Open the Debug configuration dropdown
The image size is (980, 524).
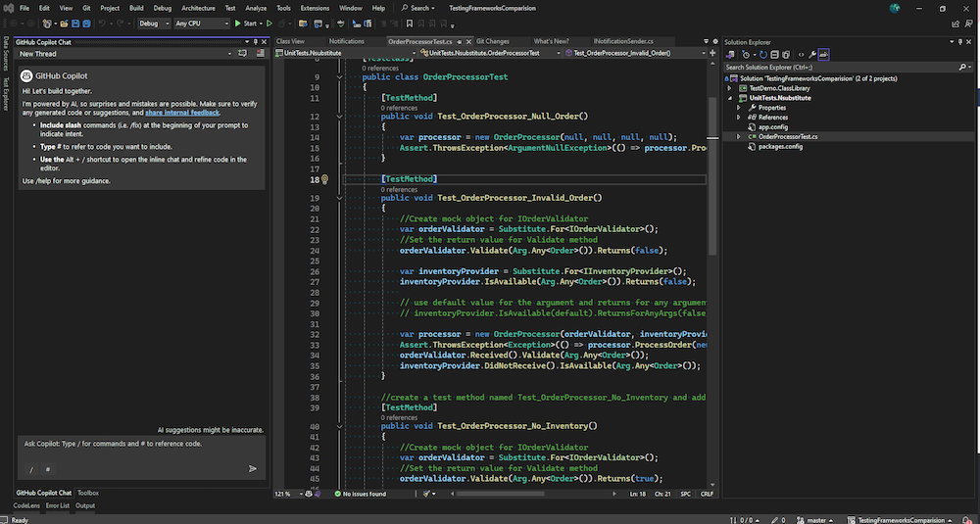pyautogui.click(x=154, y=24)
